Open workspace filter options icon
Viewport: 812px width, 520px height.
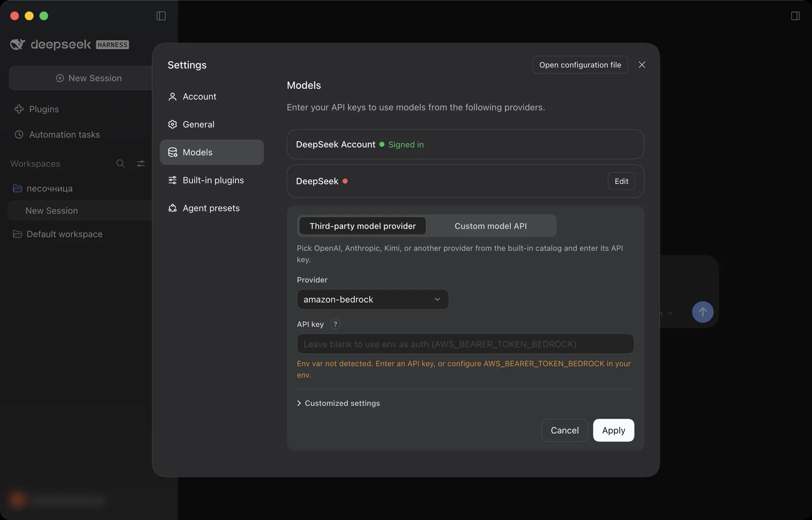coord(141,163)
